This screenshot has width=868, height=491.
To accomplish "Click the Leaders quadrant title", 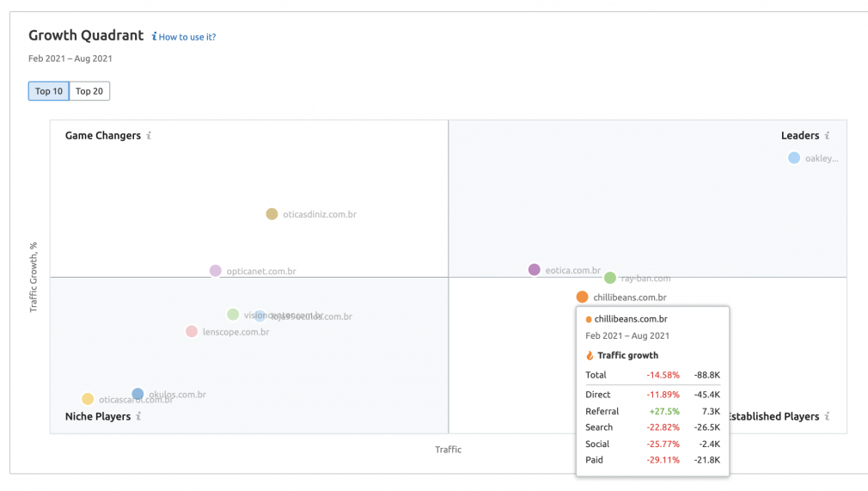I will [x=800, y=136].
